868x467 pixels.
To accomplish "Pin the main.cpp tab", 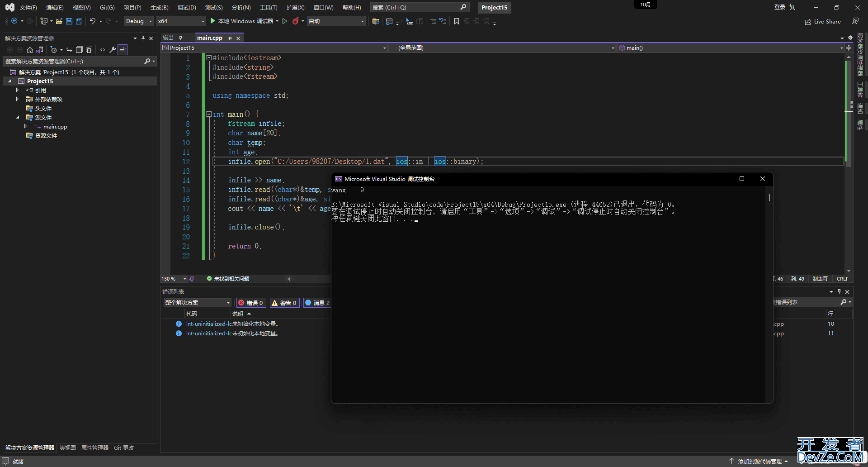I will pos(230,38).
